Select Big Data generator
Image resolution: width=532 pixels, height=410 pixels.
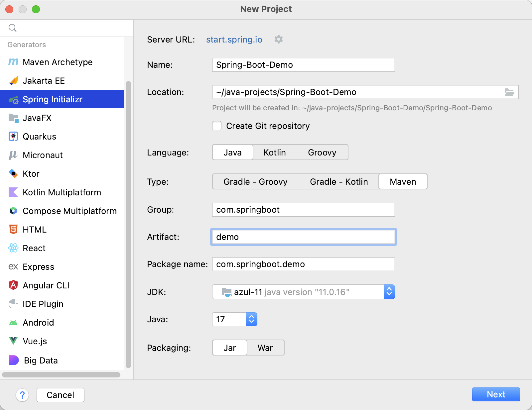pyautogui.click(x=62, y=360)
